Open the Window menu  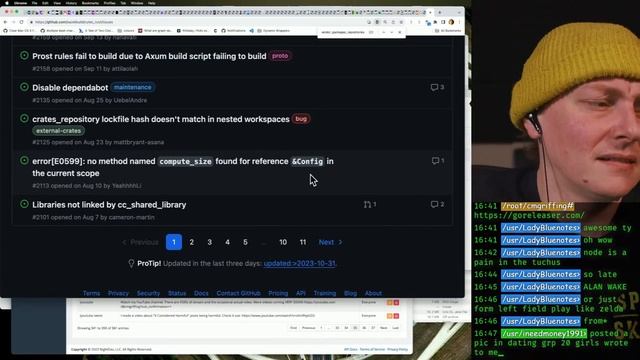137,3
